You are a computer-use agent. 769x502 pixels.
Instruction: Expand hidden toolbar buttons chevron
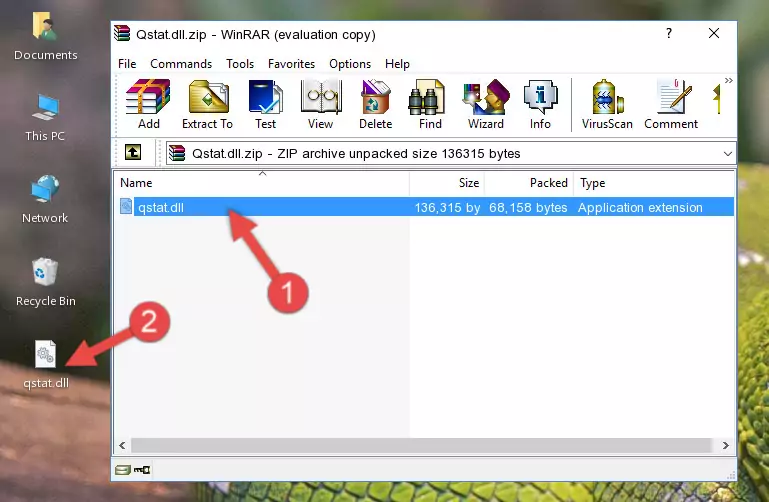click(728, 81)
